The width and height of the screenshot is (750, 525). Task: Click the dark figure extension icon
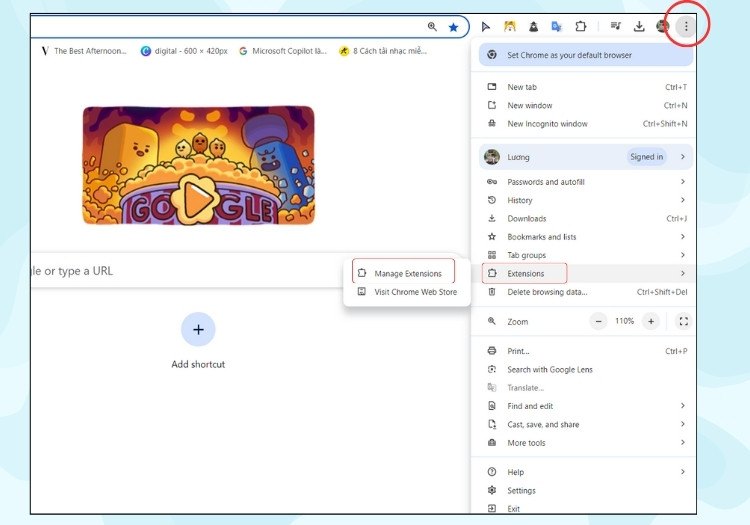click(533, 27)
